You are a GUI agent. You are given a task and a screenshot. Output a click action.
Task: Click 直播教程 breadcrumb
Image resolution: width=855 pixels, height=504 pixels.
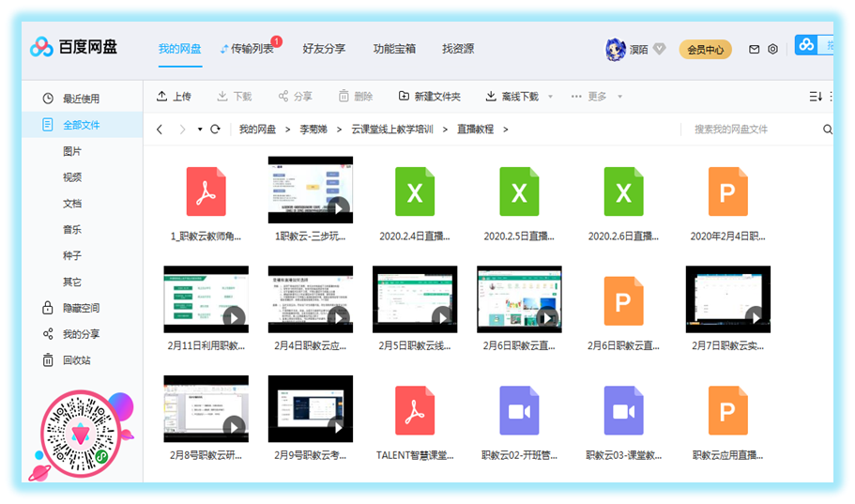pyautogui.click(x=476, y=130)
